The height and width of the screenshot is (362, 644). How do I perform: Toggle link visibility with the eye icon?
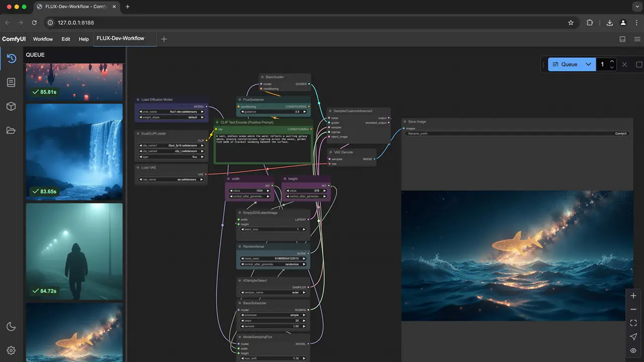coord(633,350)
